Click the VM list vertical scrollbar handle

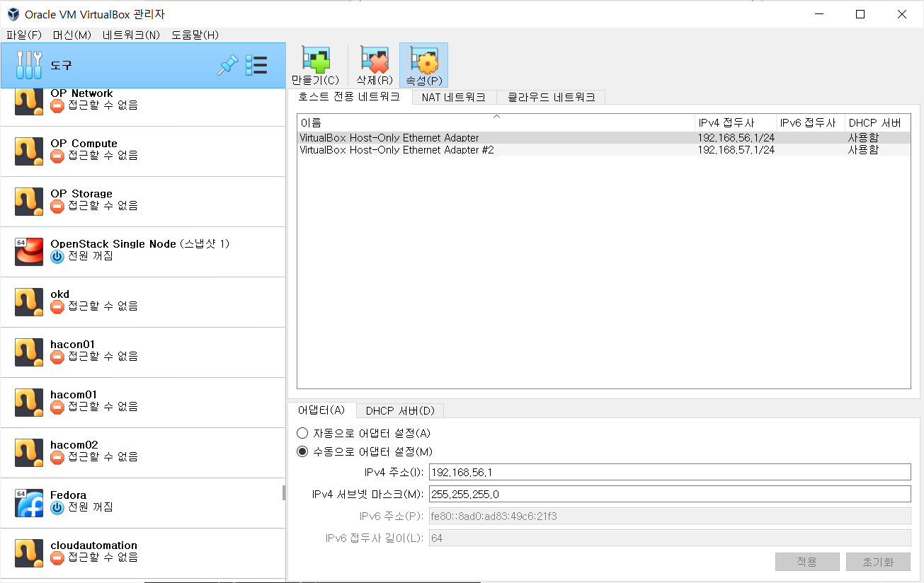click(283, 492)
